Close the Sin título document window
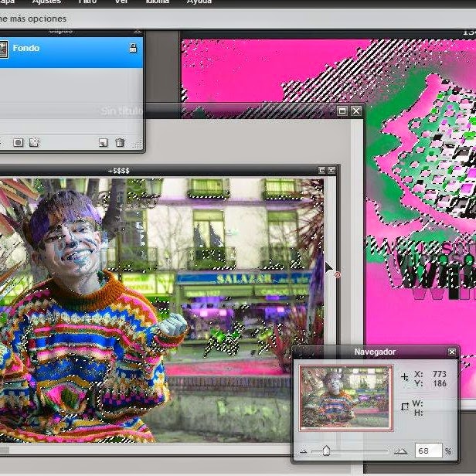The height and width of the screenshot is (476, 476). [x=356, y=111]
